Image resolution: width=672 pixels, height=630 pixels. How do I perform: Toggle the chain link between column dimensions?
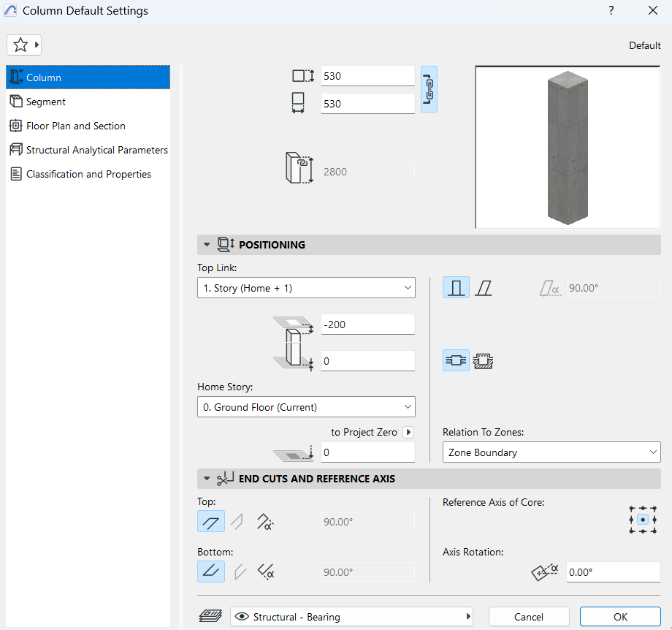(x=429, y=89)
